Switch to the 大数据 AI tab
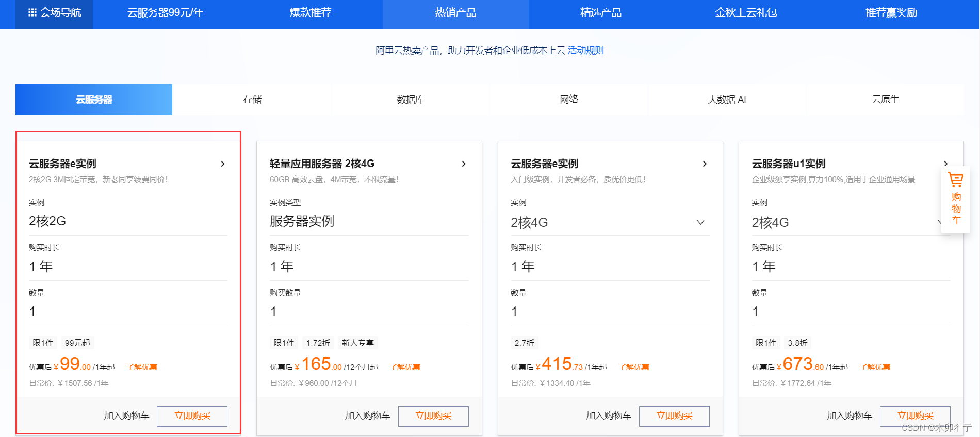The height and width of the screenshot is (437, 980). (x=727, y=100)
